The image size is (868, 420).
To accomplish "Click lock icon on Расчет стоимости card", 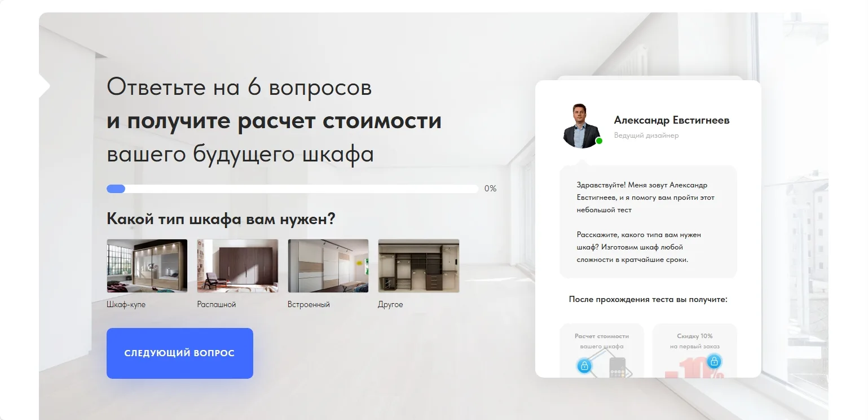I will pyautogui.click(x=584, y=366).
